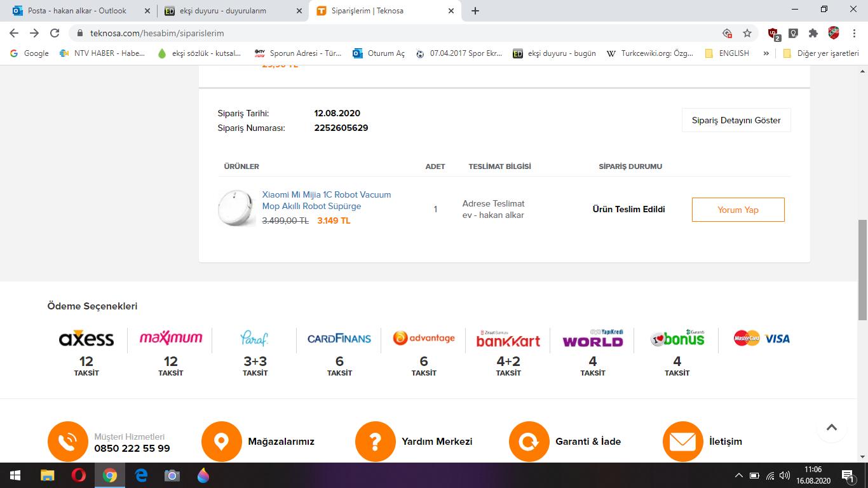Open the Chrome three-dot menu

tap(855, 33)
